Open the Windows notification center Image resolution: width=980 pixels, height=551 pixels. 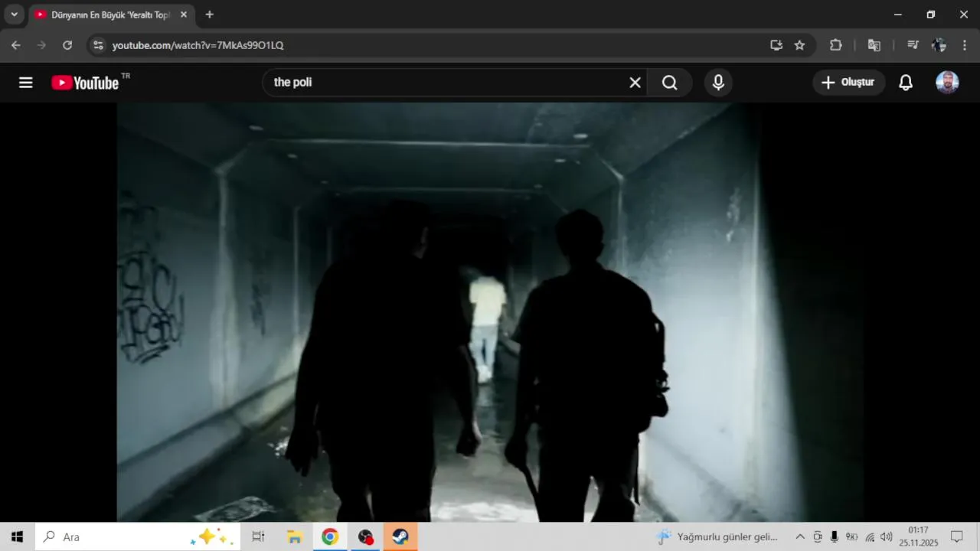[956, 536]
